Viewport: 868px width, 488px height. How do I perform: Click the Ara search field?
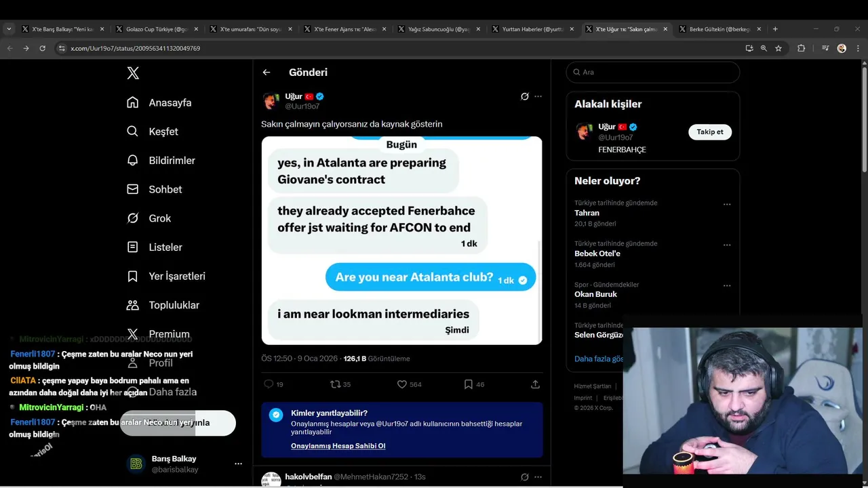(652, 73)
